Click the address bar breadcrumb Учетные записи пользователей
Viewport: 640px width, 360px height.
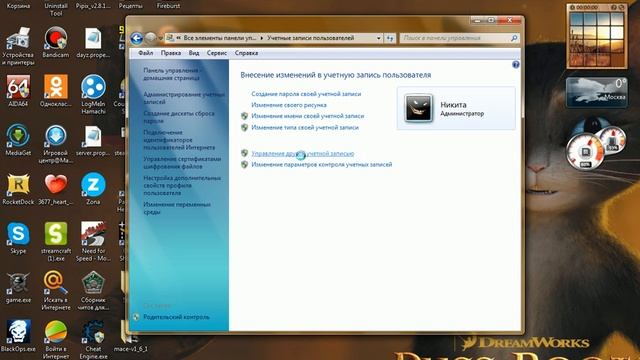tap(310, 38)
